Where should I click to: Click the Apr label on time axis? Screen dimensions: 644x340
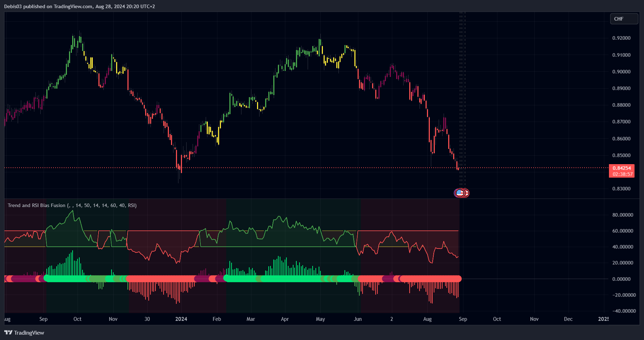[285, 319]
